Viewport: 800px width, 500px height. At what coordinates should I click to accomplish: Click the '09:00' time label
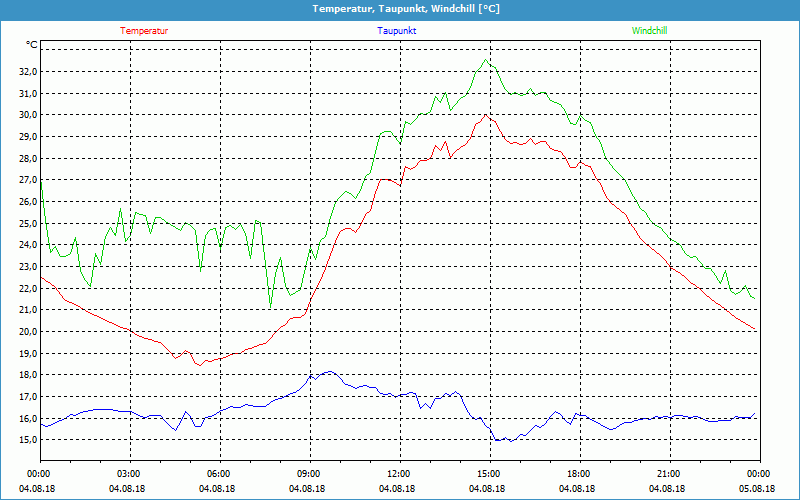click(310, 474)
